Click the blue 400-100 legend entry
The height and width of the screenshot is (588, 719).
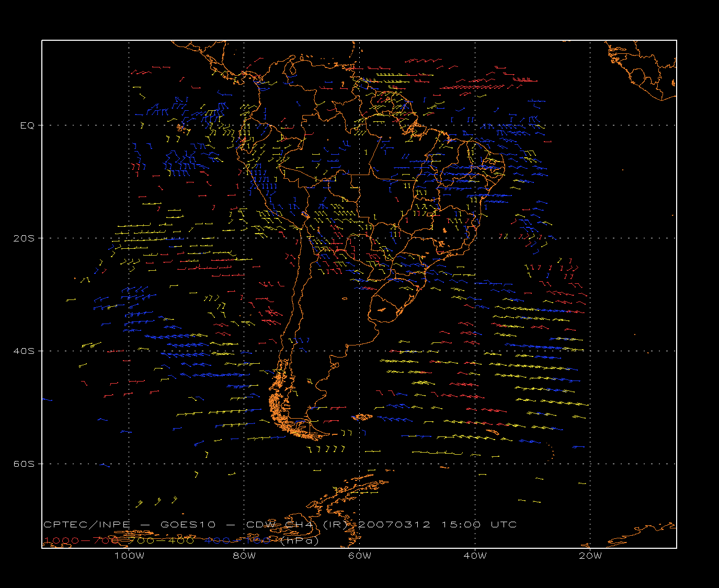point(237,540)
